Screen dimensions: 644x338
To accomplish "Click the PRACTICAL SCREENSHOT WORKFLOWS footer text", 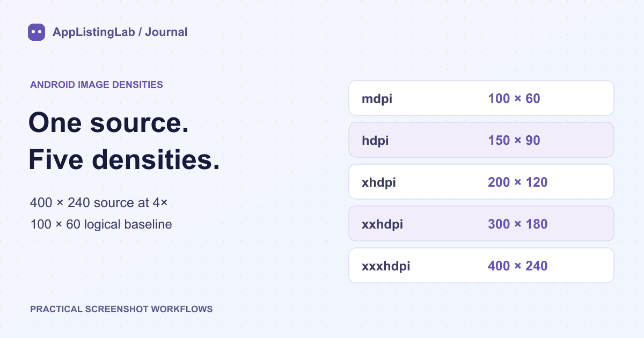I will pyautogui.click(x=121, y=309).
